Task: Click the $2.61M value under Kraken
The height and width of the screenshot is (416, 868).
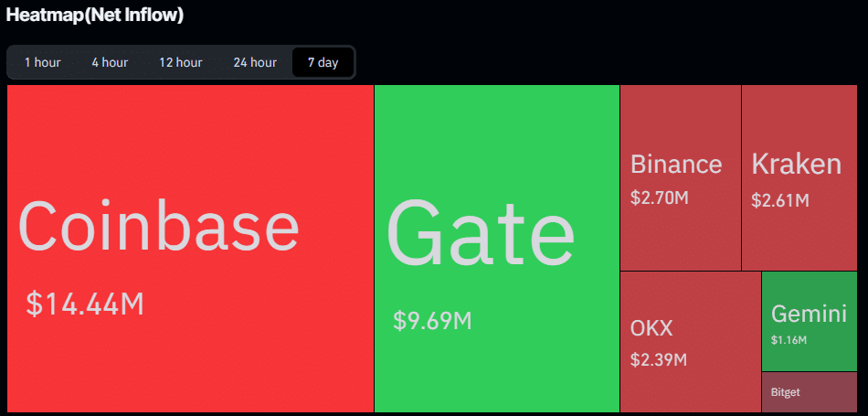Action: point(780,200)
